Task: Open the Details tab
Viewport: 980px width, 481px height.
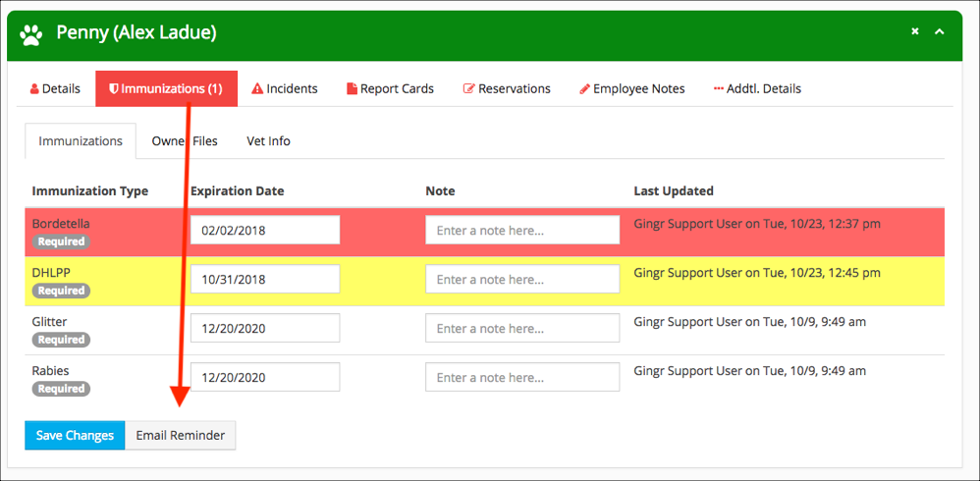Action: click(55, 88)
